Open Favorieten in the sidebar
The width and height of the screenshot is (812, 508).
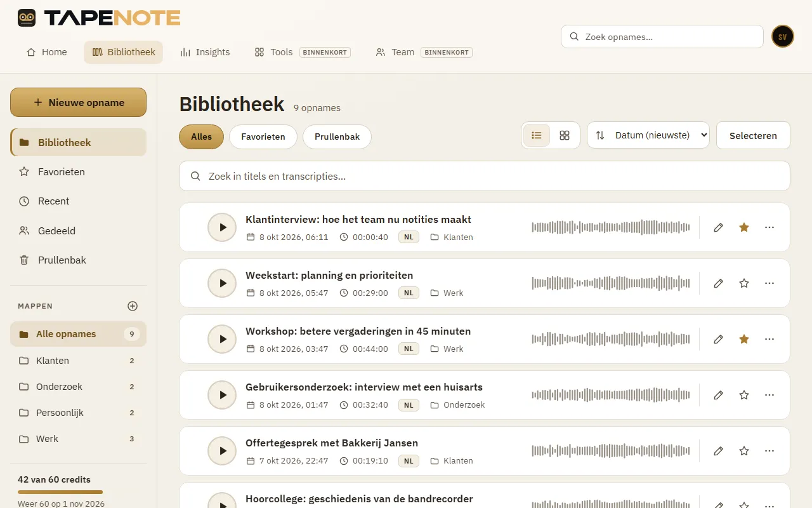pyautogui.click(x=78, y=171)
